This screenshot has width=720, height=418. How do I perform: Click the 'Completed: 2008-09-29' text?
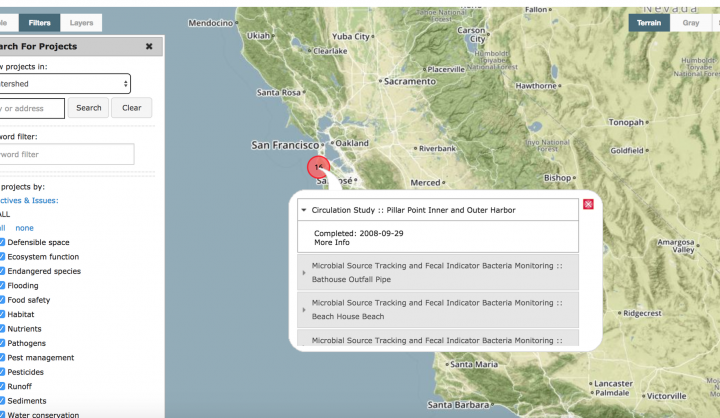[359, 233]
